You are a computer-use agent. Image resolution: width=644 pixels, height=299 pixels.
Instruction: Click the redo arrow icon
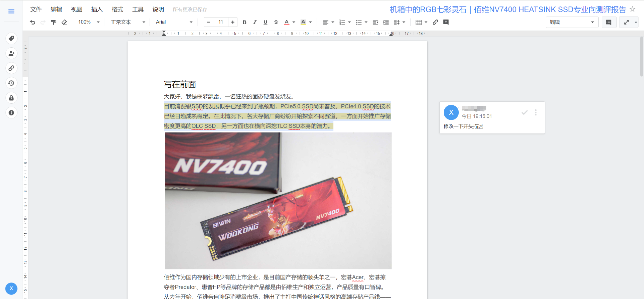point(43,22)
